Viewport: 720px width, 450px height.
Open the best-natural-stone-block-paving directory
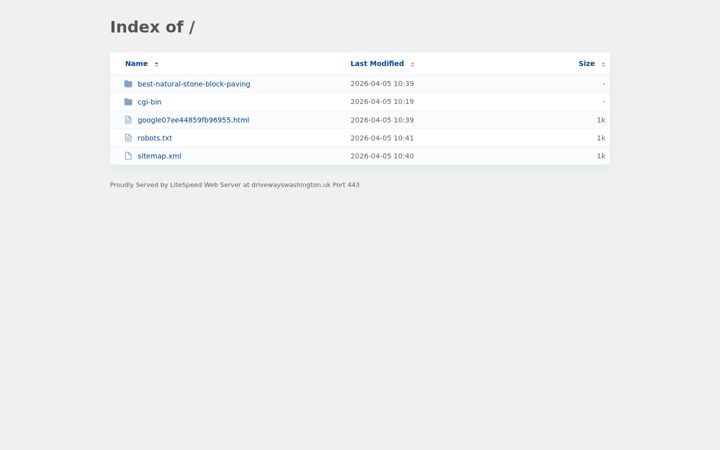click(x=194, y=84)
